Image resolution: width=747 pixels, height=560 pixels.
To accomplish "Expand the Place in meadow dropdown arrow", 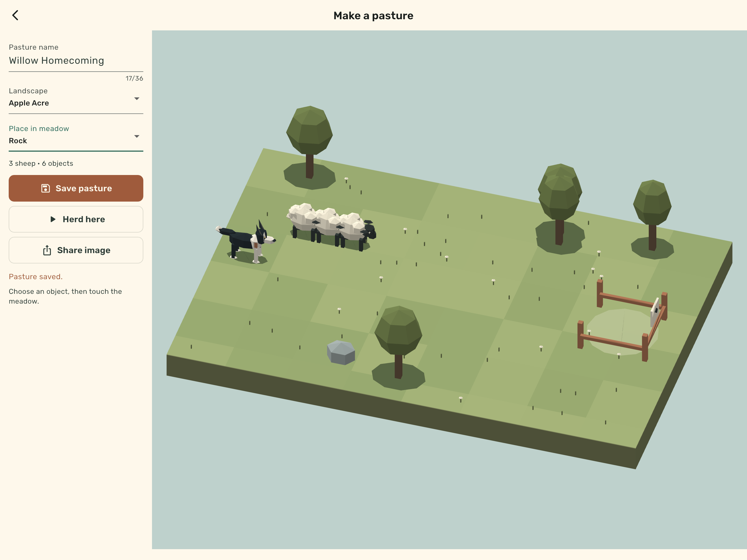I will (137, 136).
